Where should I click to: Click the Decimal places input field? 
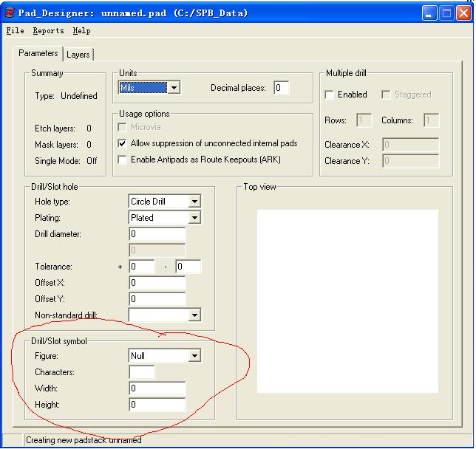(281, 88)
